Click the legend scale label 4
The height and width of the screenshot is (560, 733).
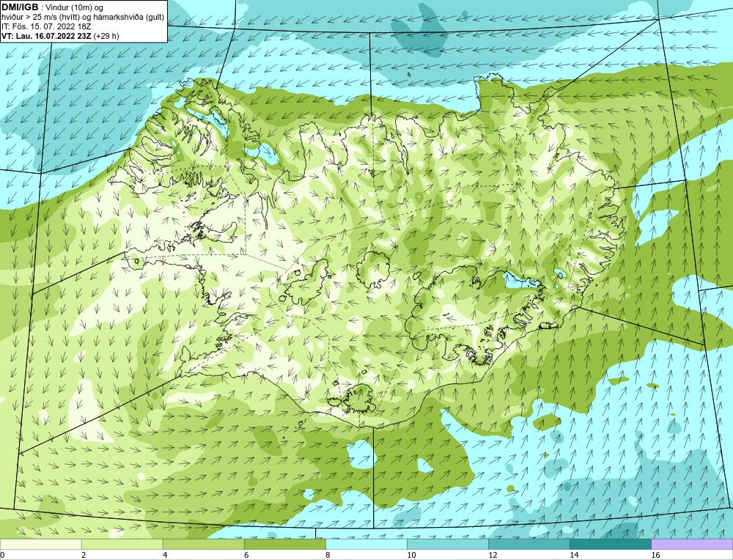pyautogui.click(x=165, y=555)
